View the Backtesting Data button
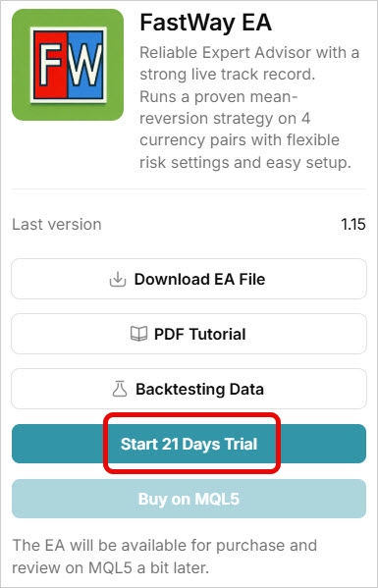Image resolution: width=378 pixels, height=588 pixels. pyautogui.click(x=189, y=389)
